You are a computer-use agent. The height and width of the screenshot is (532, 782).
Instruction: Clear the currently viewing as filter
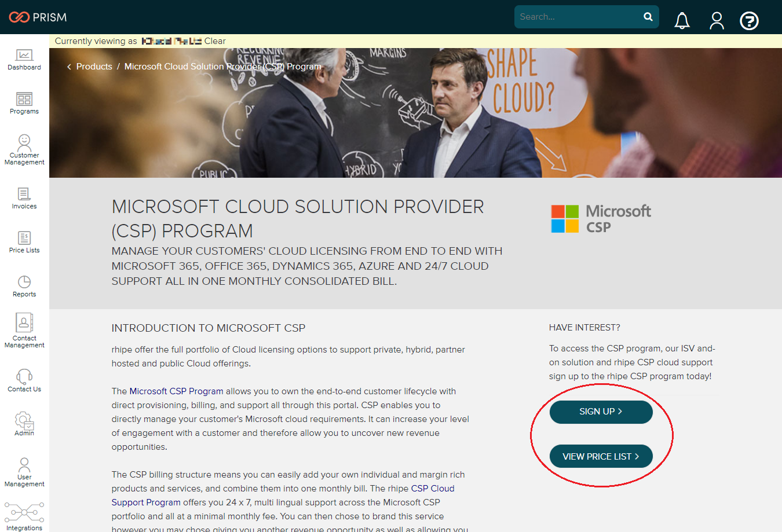215,41
